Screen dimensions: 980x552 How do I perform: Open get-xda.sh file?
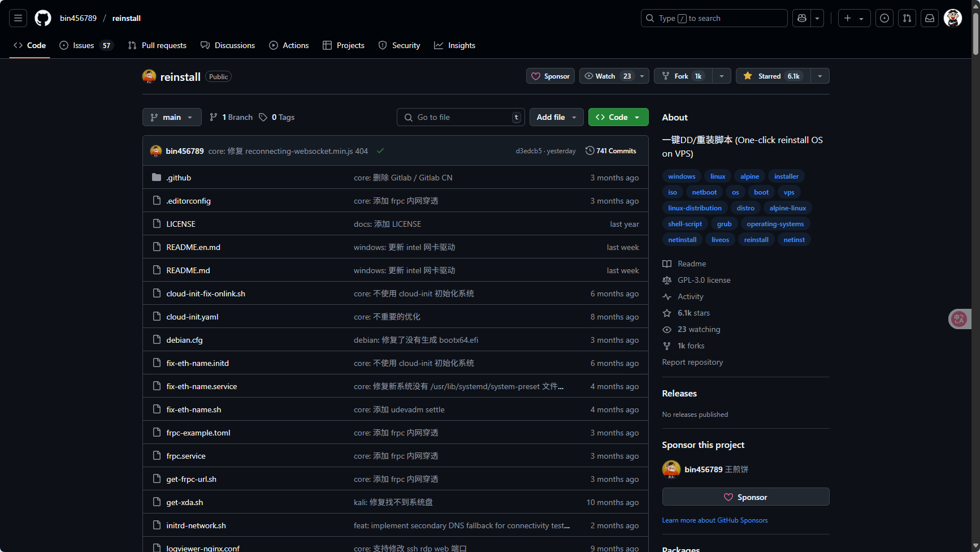point(185,502)
